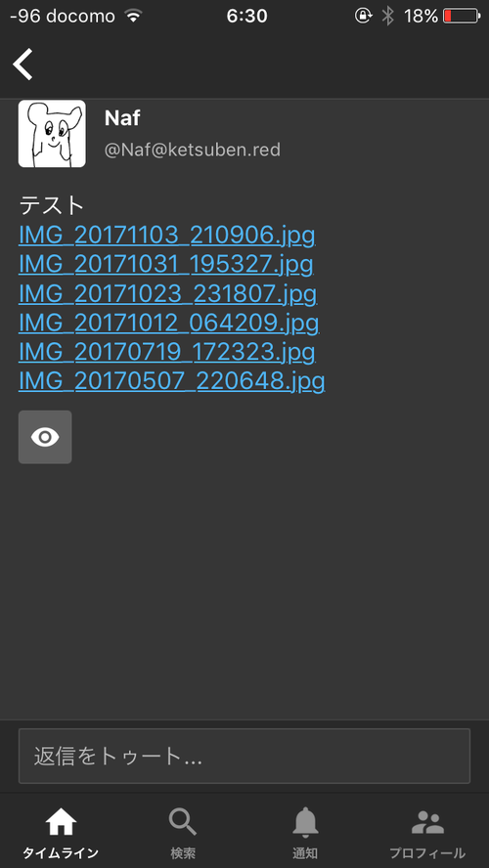Screen dimensions: 489x868
Task: Tap the @Naf@ketsuben.red handle
Action: coord(192,150)
